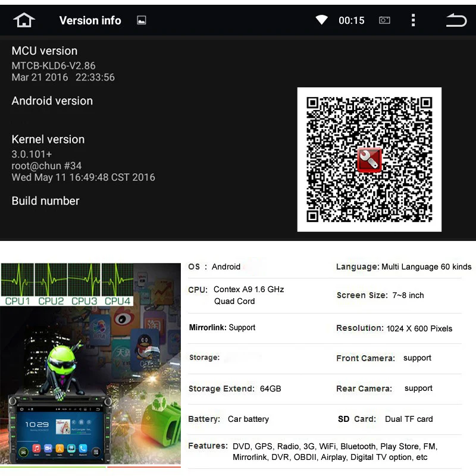Image resolution: width=476 pixels, height=476 pixels.
Task: Tap the "3.0.101+" kernel value
Action: point(32,154)
